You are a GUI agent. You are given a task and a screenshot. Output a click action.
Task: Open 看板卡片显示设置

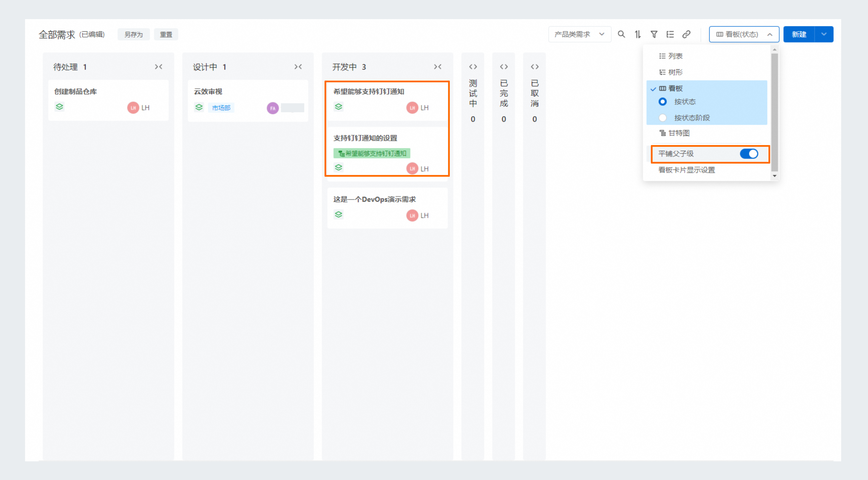[687, 170]
